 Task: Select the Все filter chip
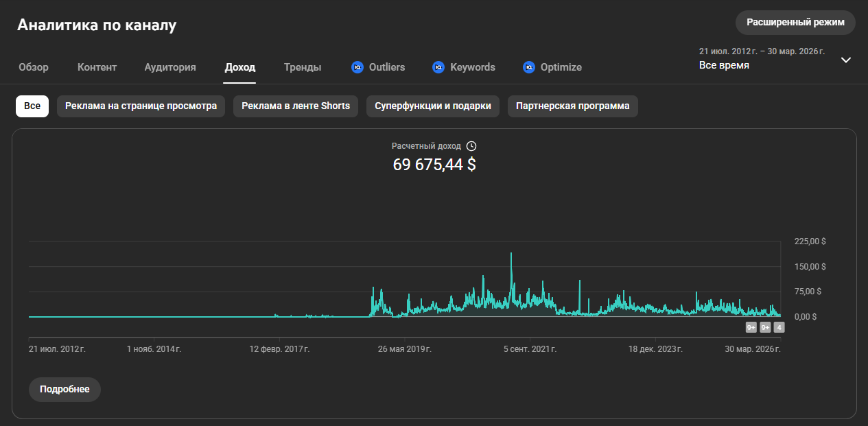32,106
